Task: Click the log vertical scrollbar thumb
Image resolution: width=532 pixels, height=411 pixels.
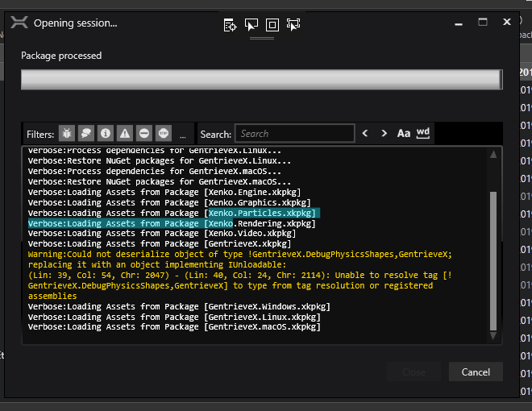Action: click(493, 261)
